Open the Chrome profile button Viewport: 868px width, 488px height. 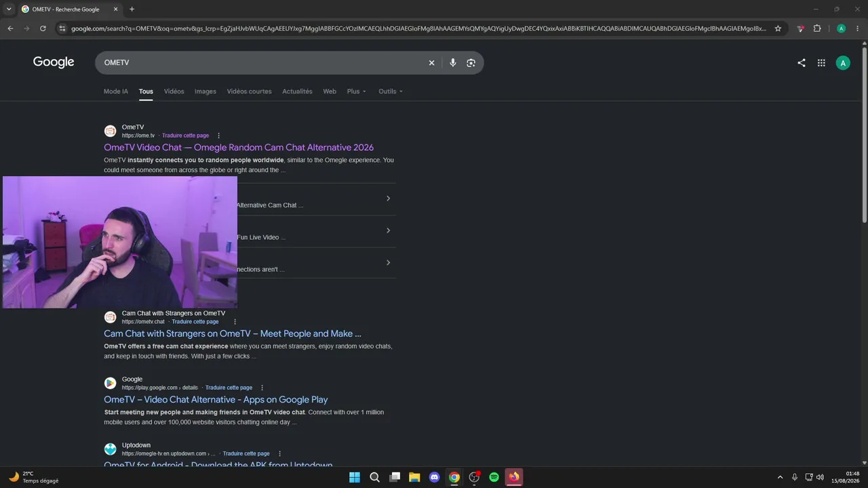click(x=842, y=28)
